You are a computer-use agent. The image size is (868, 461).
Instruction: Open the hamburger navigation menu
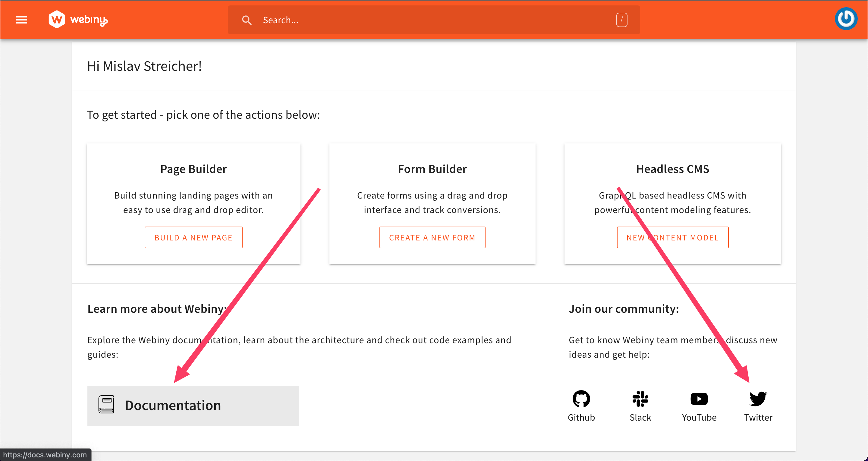(21, 20)
